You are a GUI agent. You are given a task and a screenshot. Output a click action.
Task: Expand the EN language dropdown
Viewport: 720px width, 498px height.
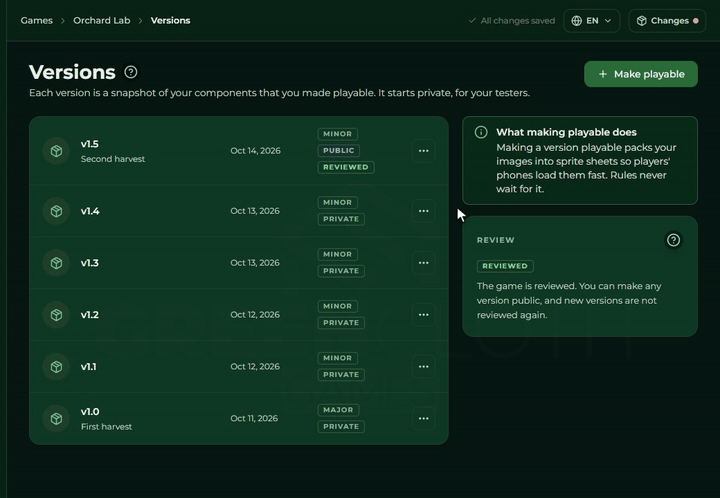click(591, 21)
